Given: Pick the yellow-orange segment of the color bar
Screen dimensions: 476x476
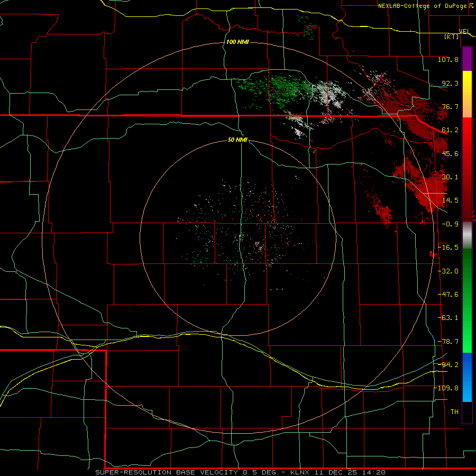Looking at the screenshot, I should 467,94.
